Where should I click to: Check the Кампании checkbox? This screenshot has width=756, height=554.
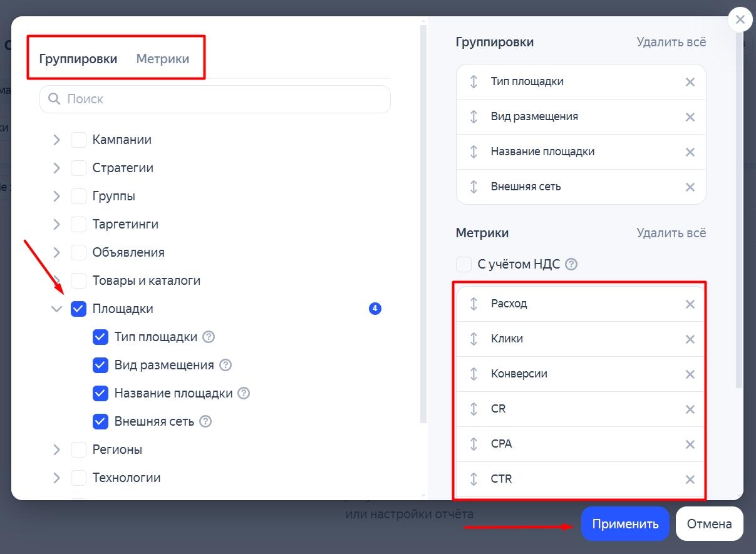[78, 140]
